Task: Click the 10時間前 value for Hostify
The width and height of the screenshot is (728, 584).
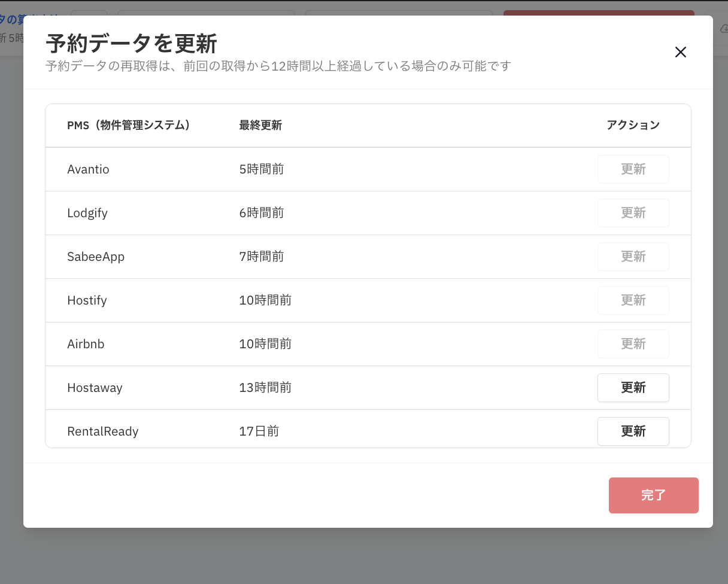Action: point(265,300)
